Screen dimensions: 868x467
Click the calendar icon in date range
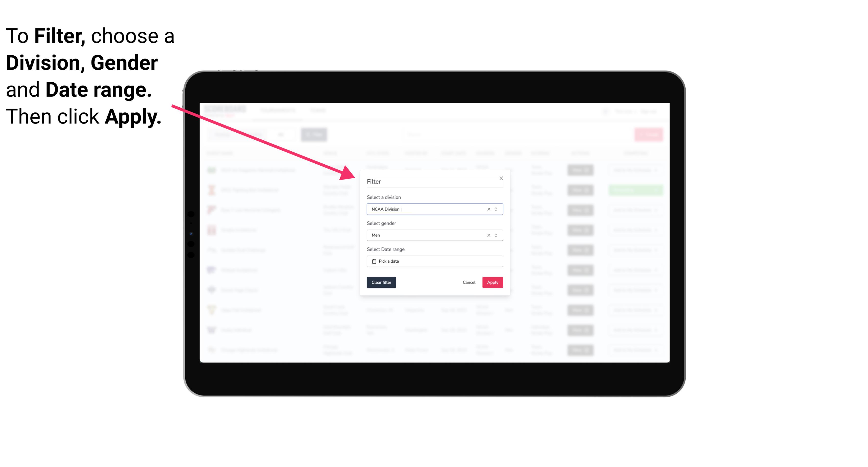[x=373, y=261]
